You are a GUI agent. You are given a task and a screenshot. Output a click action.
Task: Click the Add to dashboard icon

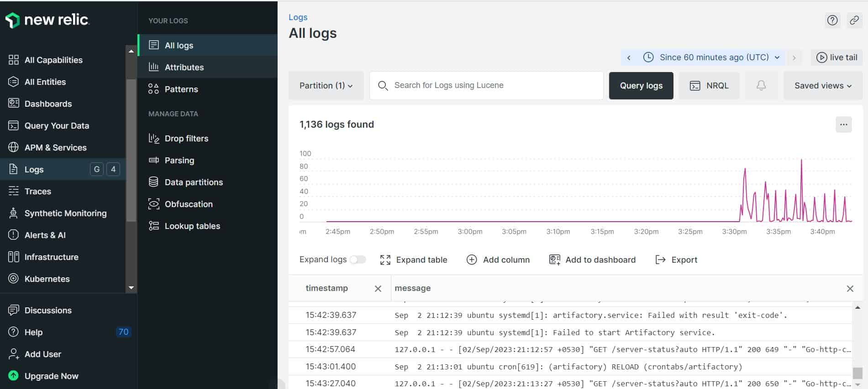pos(554,260)
